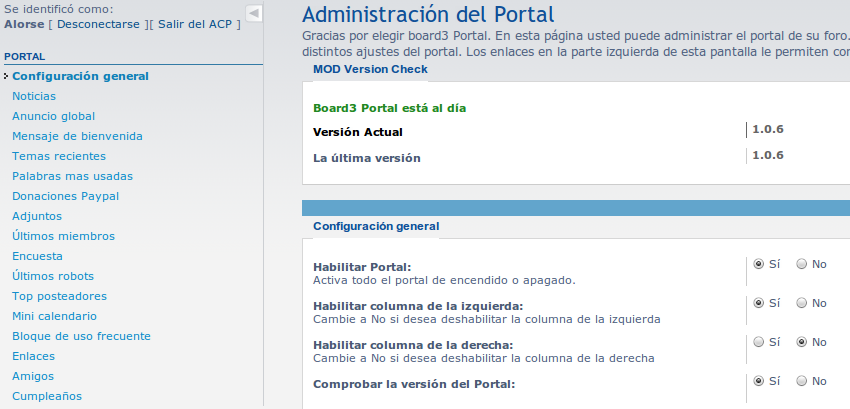This screenshot has height=409, width=850.
Task: Go to Anuncio global settings
Action: pos(53,116)
